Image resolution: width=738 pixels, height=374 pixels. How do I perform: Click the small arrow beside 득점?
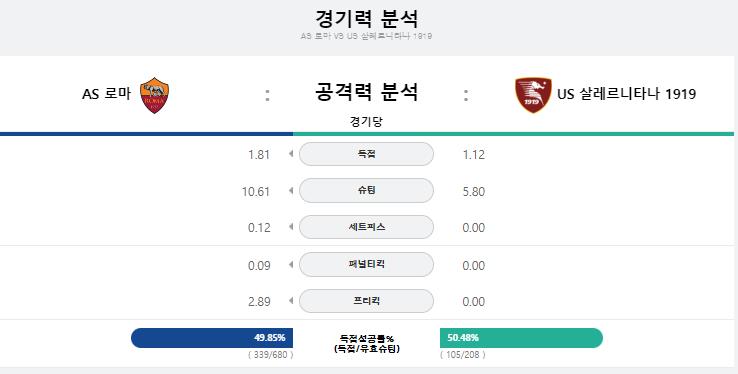291,153
